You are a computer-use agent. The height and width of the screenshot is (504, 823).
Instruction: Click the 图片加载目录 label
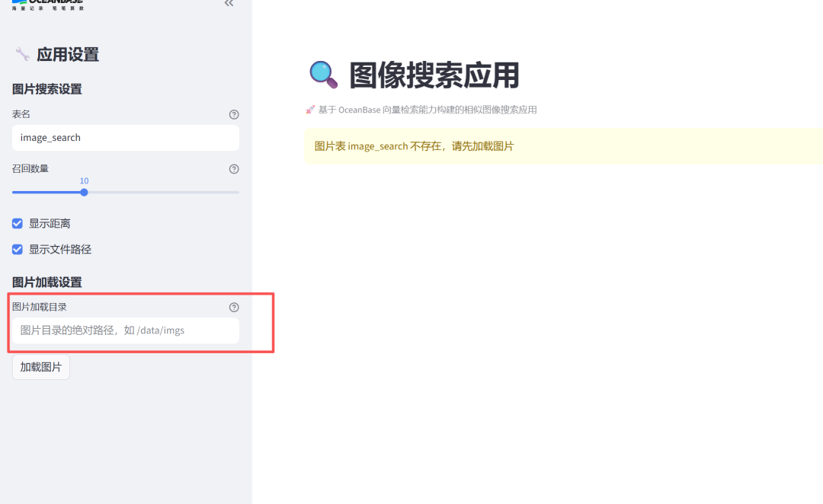coord(40,307)
